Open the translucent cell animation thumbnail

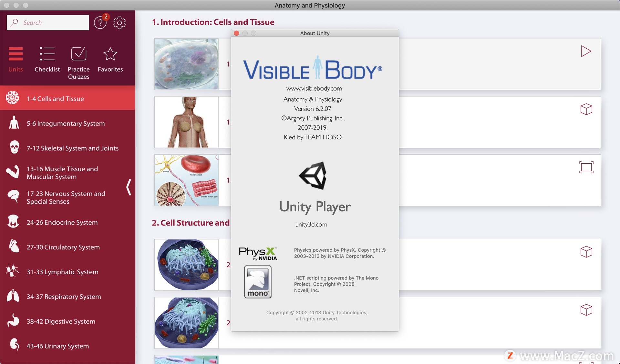(x=186, y=64)
